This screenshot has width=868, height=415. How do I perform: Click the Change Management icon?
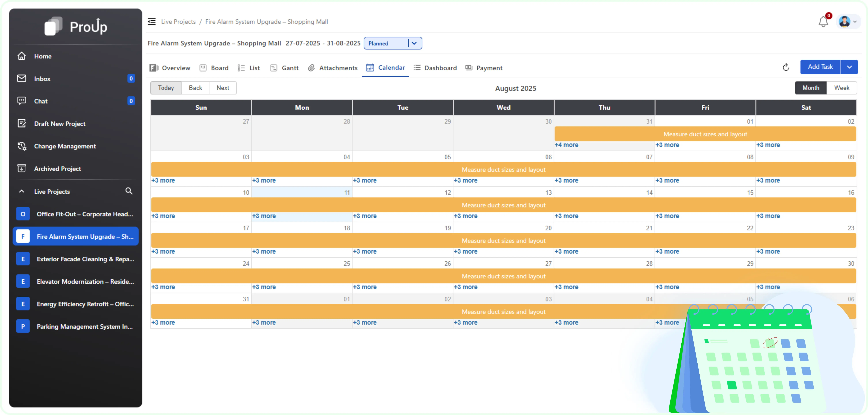pyautogui.click(x=22, y=146)
